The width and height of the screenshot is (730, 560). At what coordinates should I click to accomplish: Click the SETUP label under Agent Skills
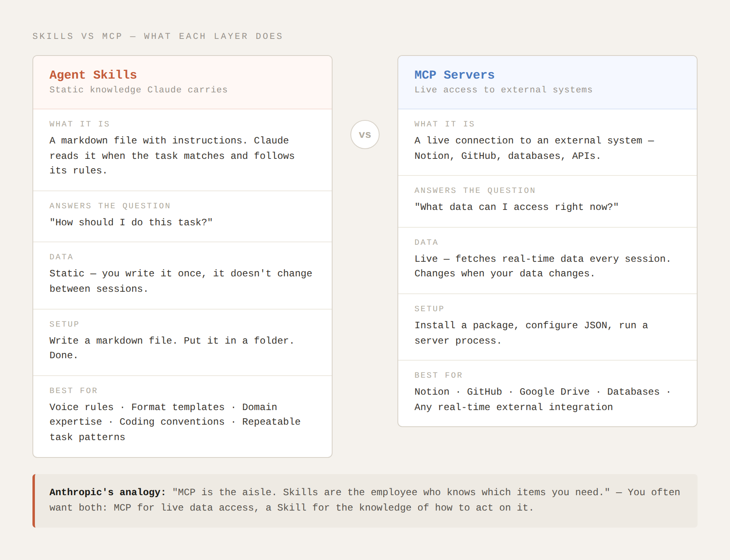[x=64, y=324]
